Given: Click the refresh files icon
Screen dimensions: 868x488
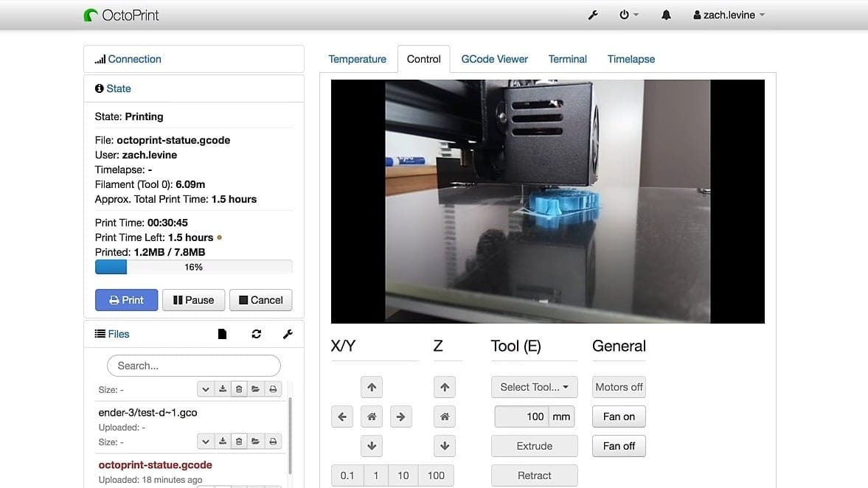Looking at the screenshot, I should 256,334.
